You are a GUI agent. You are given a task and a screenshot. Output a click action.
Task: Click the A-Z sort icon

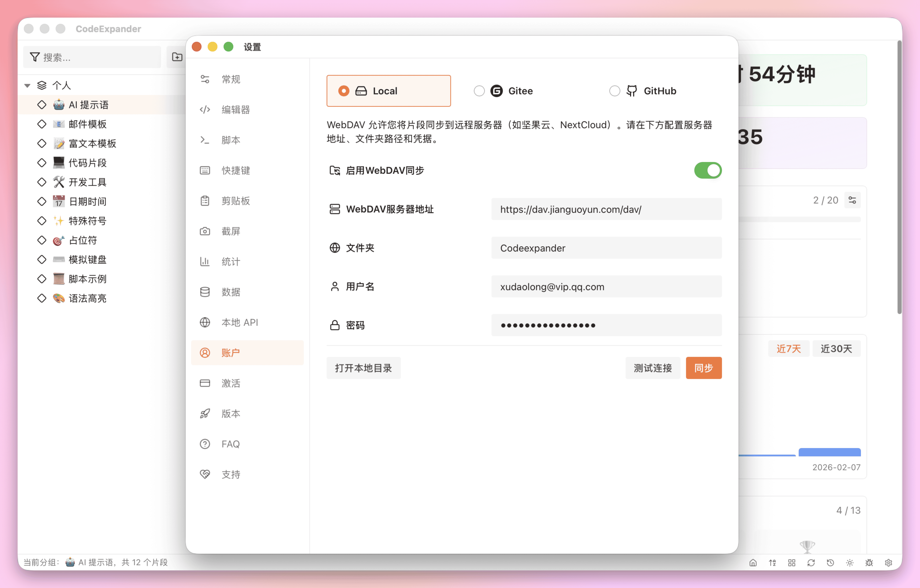click(772, 562)
